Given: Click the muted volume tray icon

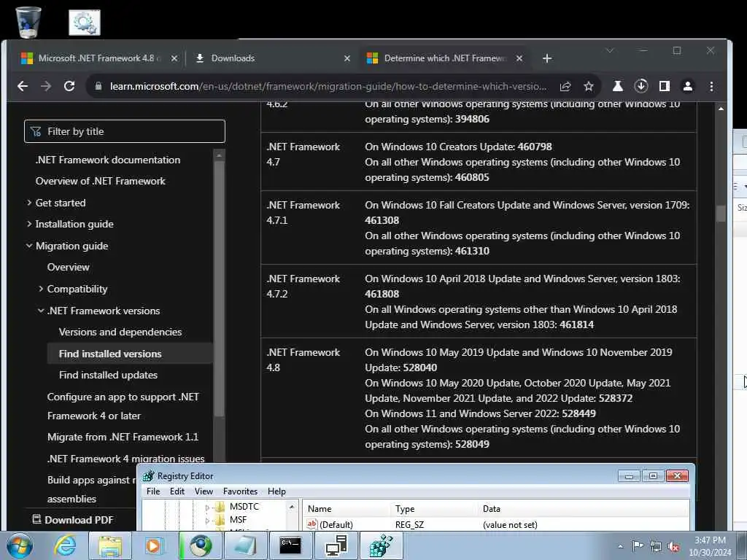Looking at the screenshot, I should (673, 547).
